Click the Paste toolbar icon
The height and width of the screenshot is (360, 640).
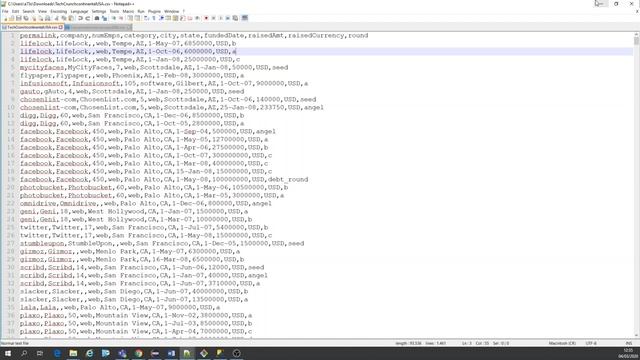click(71, 18)
